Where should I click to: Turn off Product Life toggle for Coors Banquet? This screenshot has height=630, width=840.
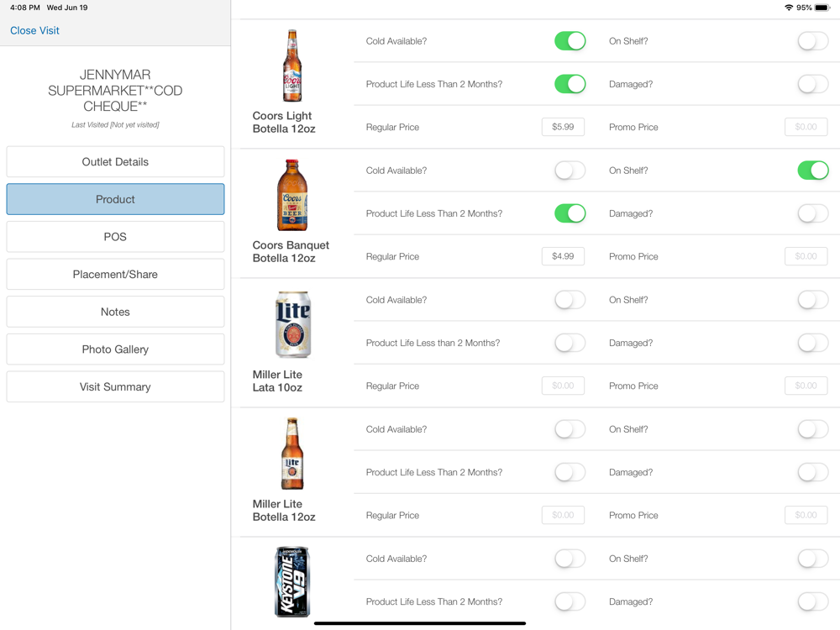570,213
